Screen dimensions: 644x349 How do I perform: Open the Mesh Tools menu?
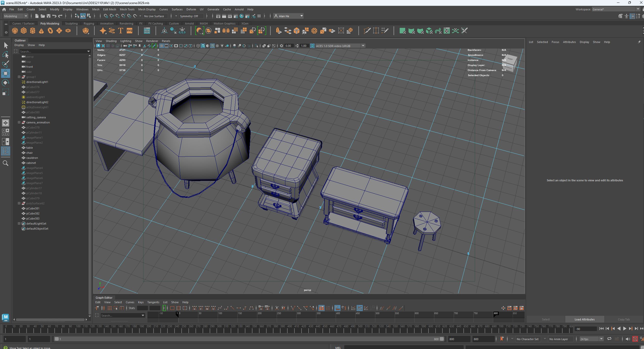point(127,9)
